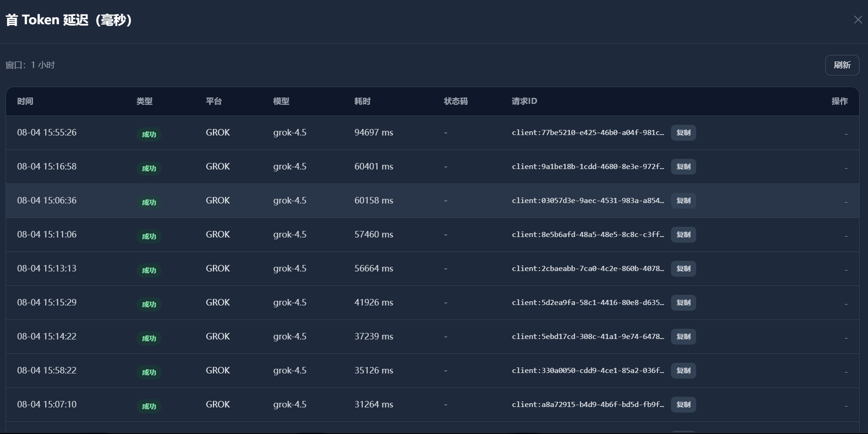868x434 pixels.
Task: Click the 时间 column header
Action: tap(25, 101)
